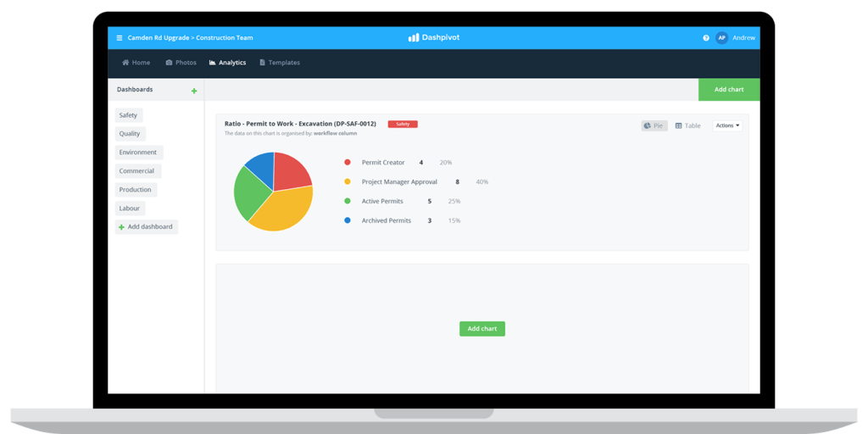Open the hamburger menu icon
The image size is (868, 434).
click(119, 38)
